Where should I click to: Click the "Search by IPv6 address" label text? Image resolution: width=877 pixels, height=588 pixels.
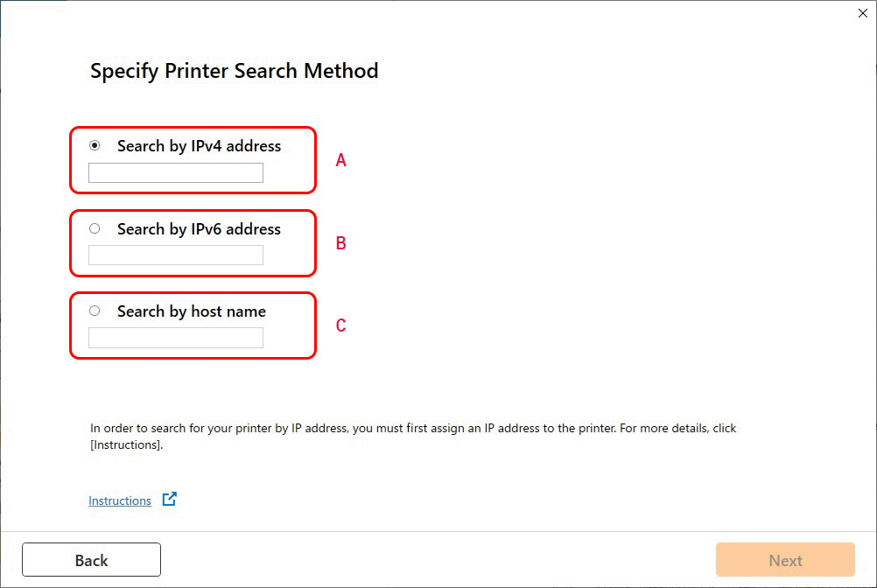pos(199,229)
